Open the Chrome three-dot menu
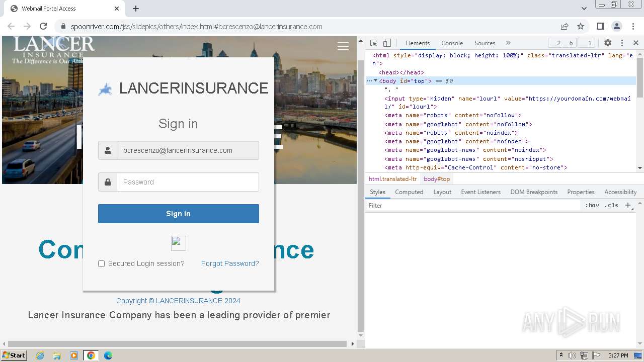 [632, 26]
